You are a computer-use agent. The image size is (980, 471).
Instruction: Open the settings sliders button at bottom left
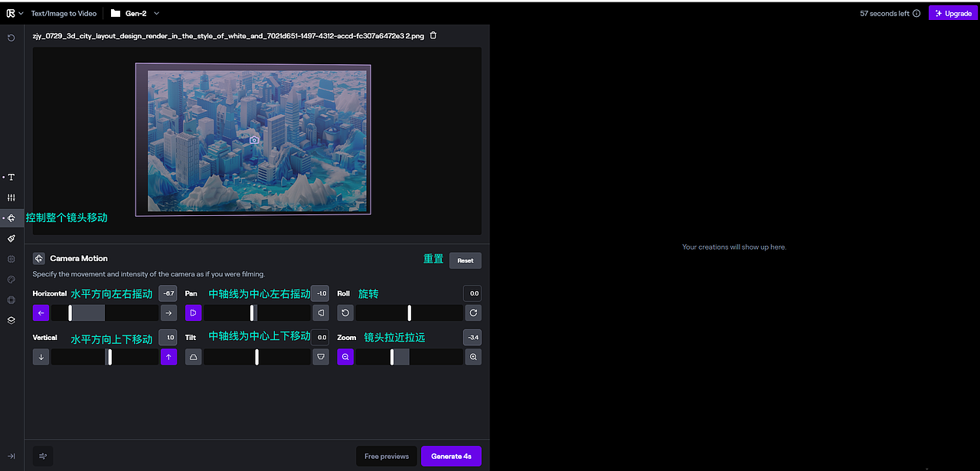tap(43, 456)
